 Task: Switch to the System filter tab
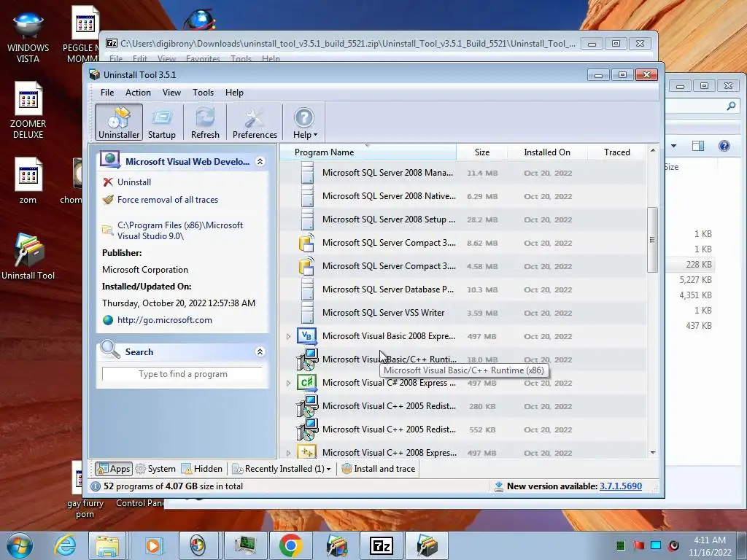click(155, 469)
